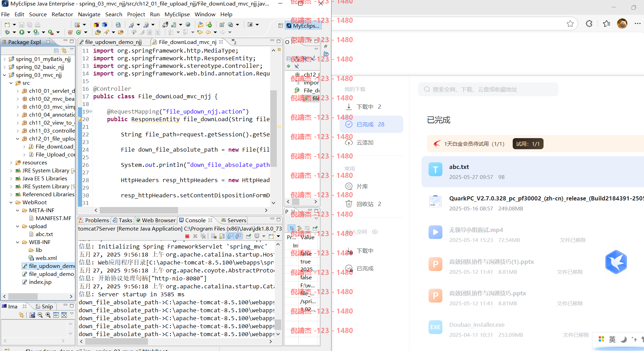Toggle Show Categories in Properties view
The height and width of the screenshot is (351, 644).
point(292,228)
